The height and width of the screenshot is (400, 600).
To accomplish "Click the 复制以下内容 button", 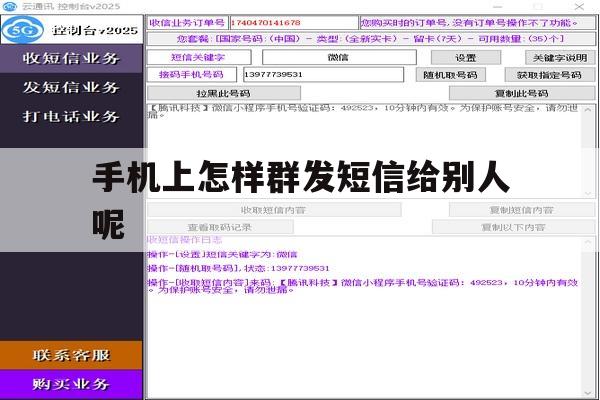I will tap(514, 227).
